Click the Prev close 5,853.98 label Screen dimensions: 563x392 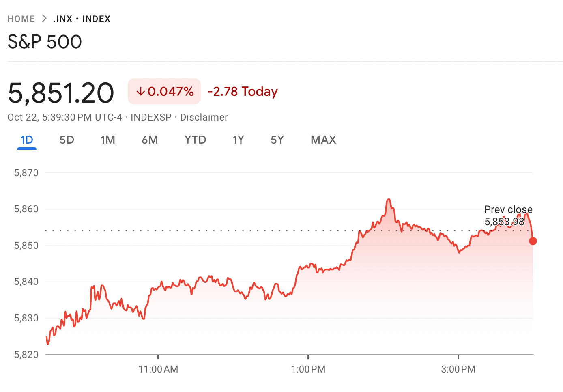click(508, 215)
